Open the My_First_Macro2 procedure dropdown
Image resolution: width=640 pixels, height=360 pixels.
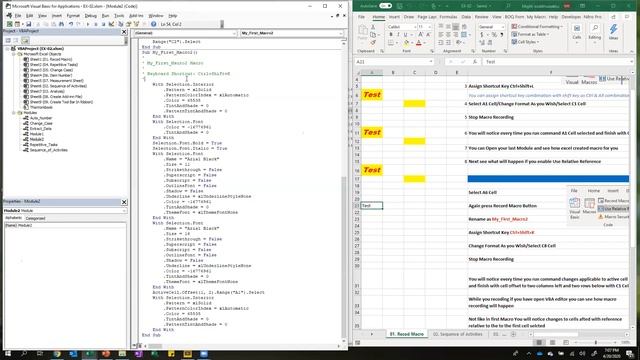[x=340, y=33]
